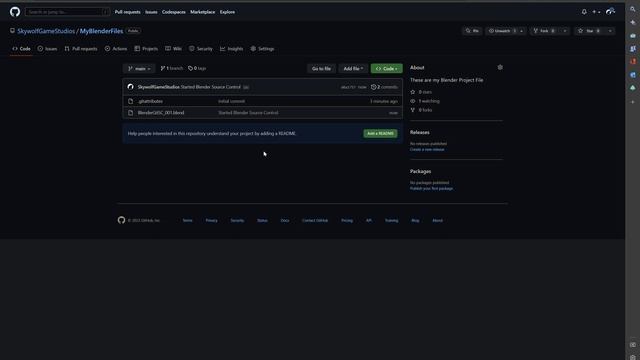
Task: Open Codespaces in top navigation
Action: [x=173, y=12]
